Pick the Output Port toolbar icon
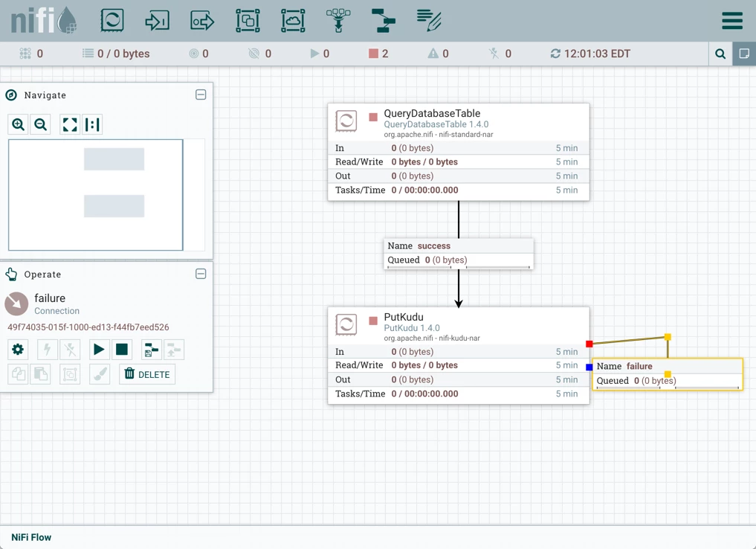 coord(202,21)
